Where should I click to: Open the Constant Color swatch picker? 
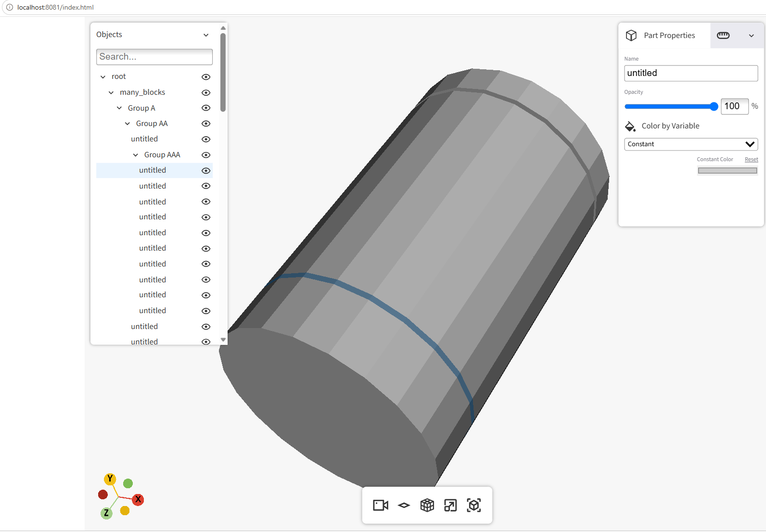tap(728, 171)
